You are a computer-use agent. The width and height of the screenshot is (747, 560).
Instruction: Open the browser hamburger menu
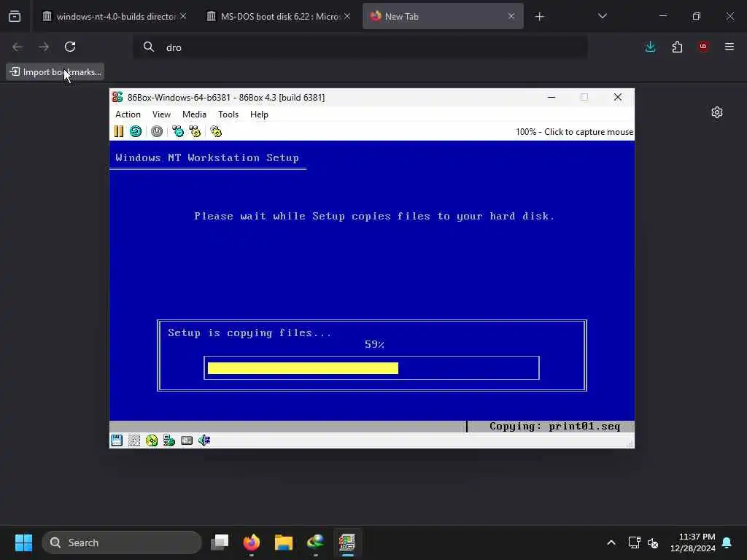[x=729, y=47]
